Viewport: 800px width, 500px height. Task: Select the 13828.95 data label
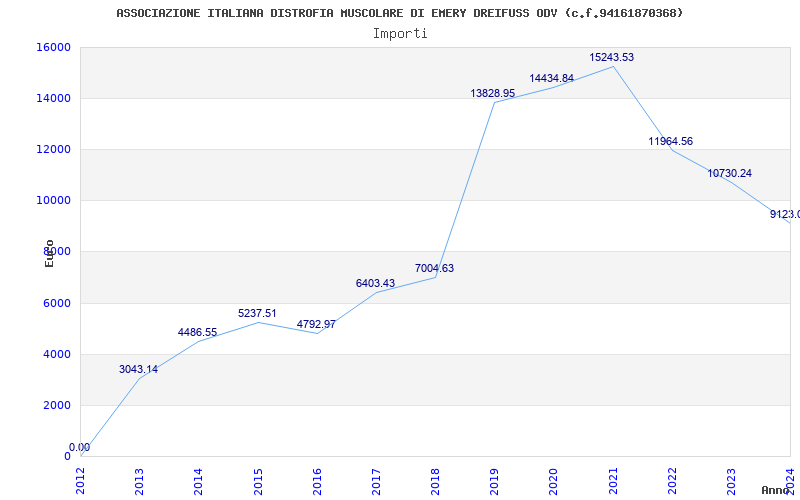[493, 93]
